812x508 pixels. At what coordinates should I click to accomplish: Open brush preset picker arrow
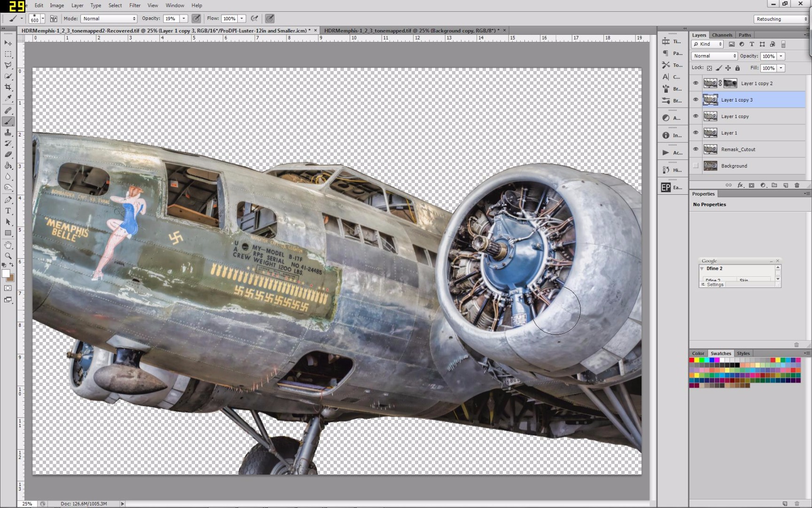coord(42,19)
